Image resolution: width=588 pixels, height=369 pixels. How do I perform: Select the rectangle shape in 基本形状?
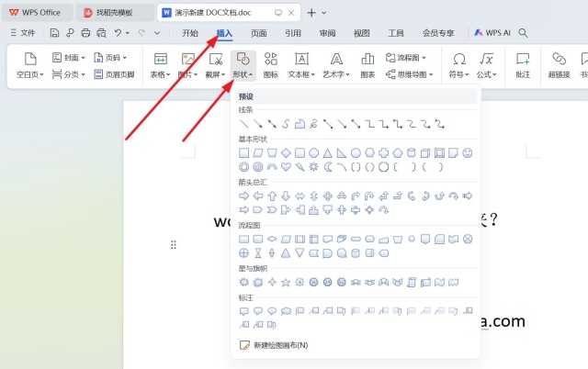click(243, 153)
